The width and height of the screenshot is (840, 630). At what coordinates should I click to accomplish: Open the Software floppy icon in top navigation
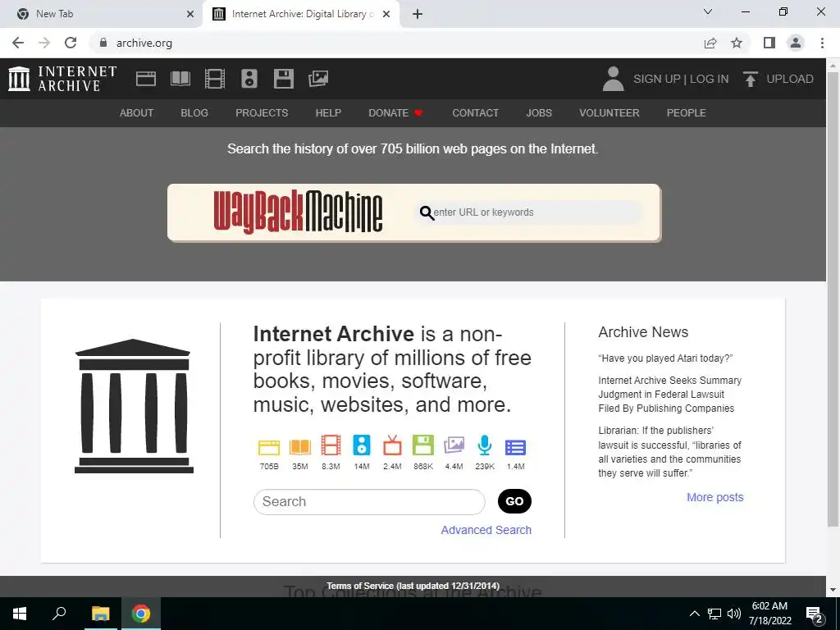pos(283,79)
